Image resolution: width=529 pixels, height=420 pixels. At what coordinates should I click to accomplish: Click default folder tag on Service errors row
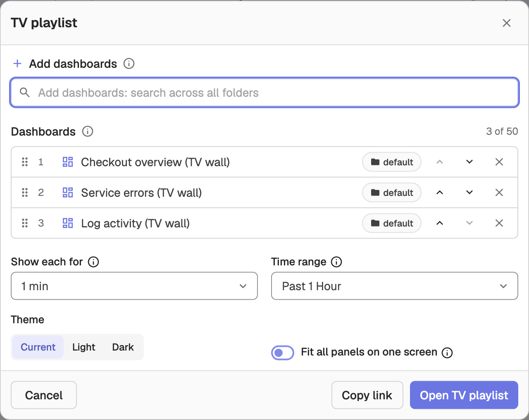click(392, 193)
